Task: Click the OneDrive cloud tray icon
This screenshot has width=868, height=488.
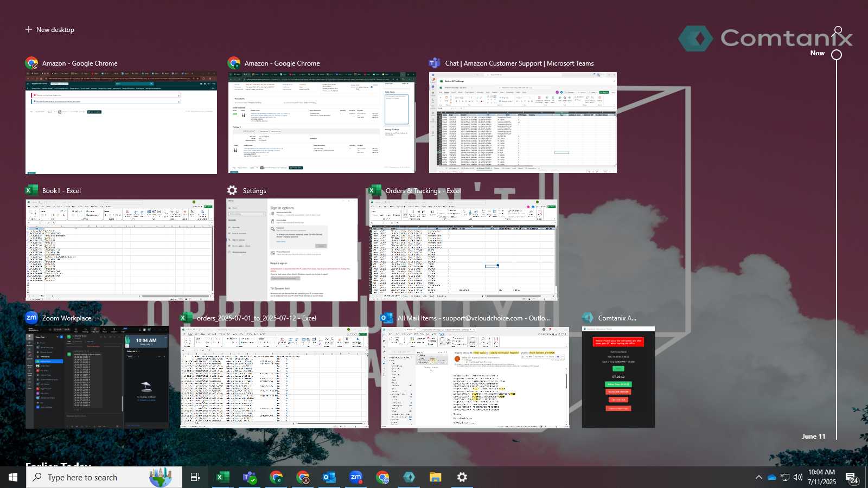Action: [x=771, y=477]
